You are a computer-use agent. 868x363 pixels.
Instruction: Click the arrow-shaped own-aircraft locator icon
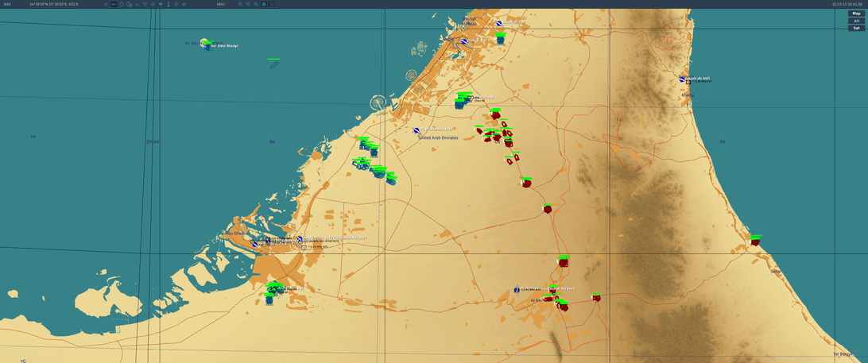pyautogui.click(x=106, y=4)
